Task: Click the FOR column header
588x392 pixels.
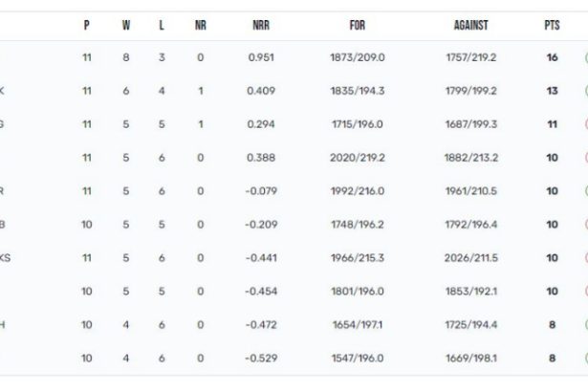Action: (358, 26)
